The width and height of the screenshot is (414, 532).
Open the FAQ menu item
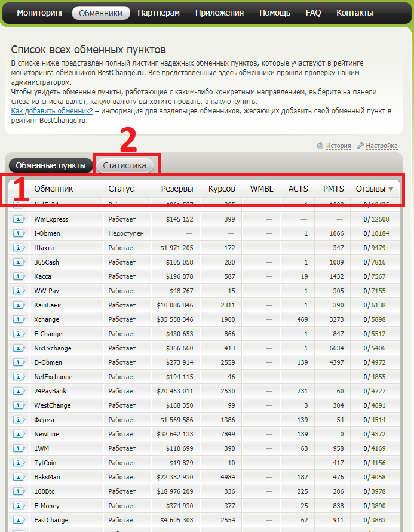313,13
